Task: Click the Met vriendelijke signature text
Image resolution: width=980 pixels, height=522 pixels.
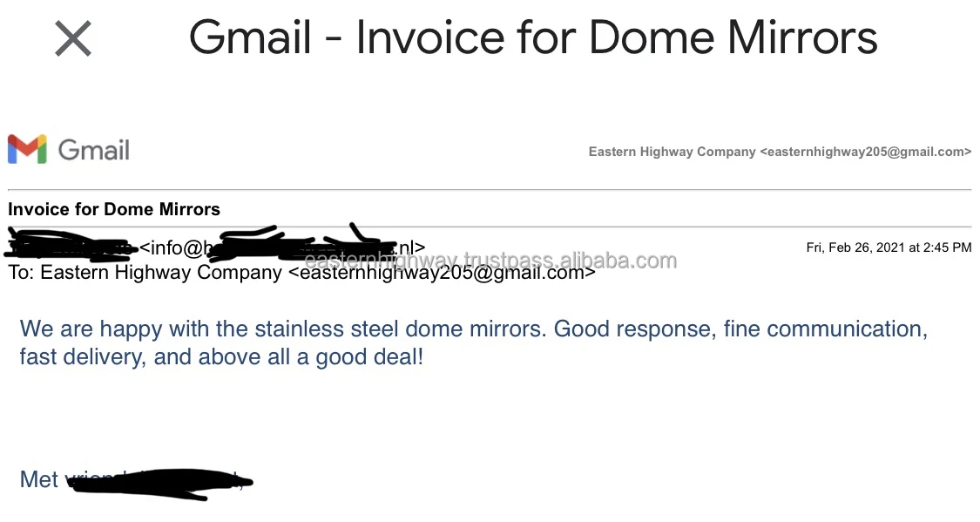Action: tap(52, 479)
